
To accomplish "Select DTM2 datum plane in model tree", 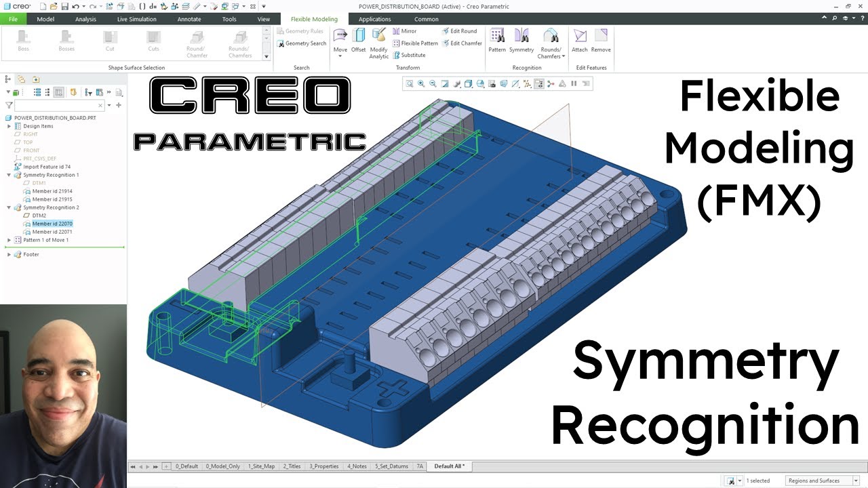I will (39, 216).
